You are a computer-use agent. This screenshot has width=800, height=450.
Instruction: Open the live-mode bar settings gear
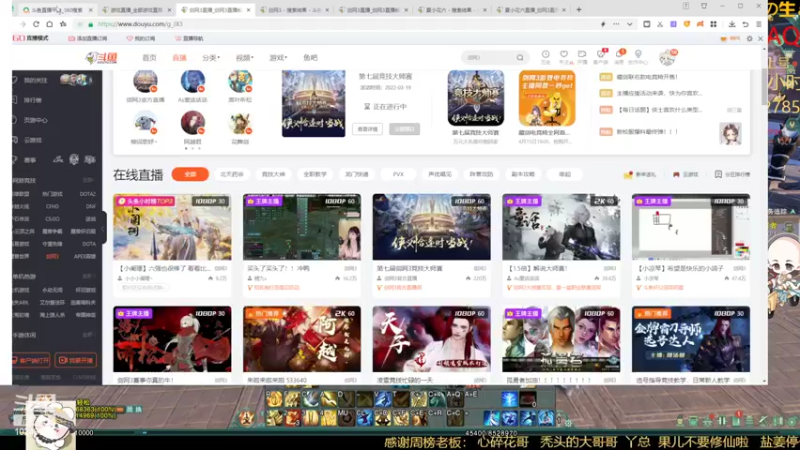tap(749, 38)
